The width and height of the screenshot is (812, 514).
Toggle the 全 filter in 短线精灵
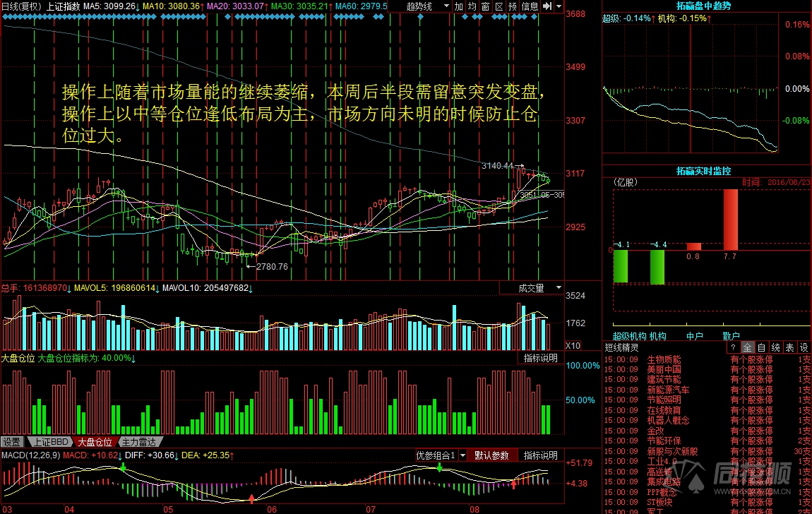[748, 347]
